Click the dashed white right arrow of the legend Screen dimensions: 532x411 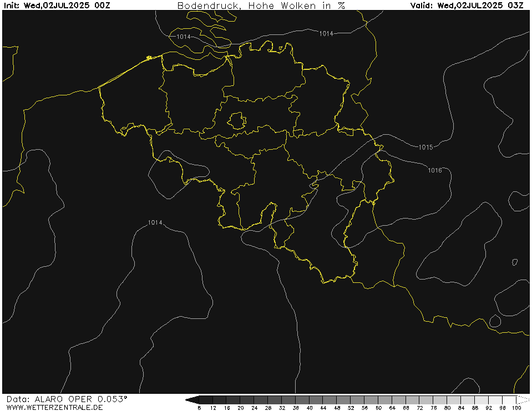pyautogui.click(x=523, y=400)
